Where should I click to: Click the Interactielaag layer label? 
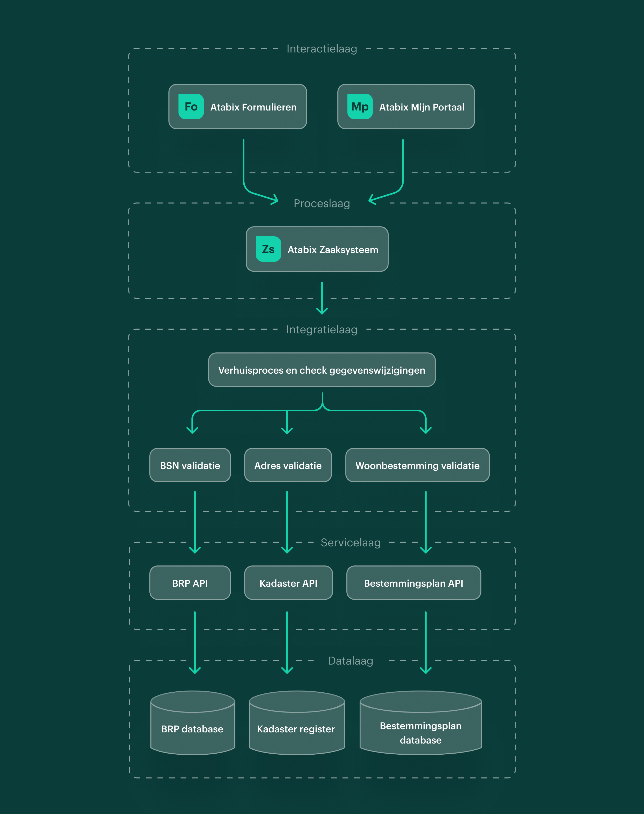point(322,49)
